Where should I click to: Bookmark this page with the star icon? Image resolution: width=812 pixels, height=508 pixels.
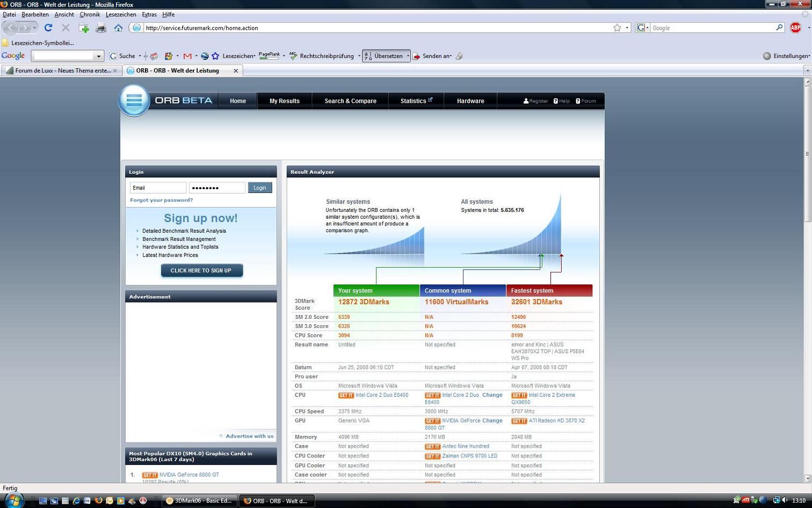(x=617, y=28)
